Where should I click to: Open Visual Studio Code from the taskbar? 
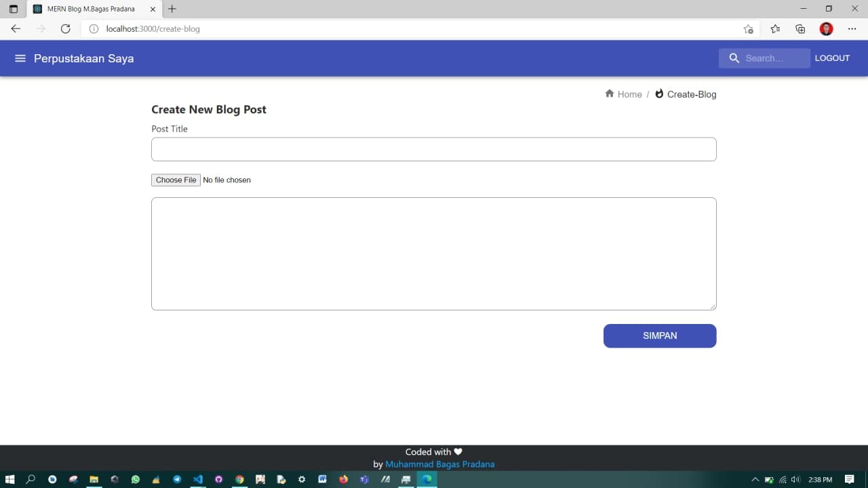(x=198, y=479)
